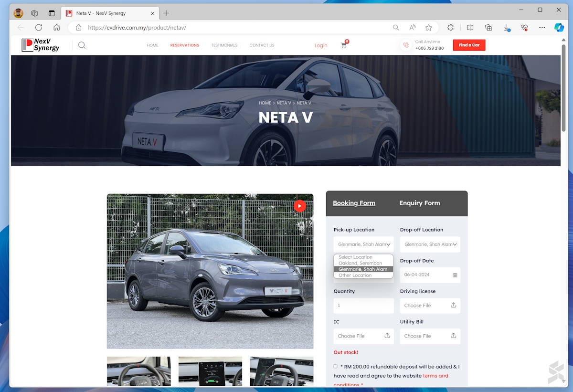This screenshot has width=573, height=392.
Task: Click the Quantity input field
Action: point(363,306)
